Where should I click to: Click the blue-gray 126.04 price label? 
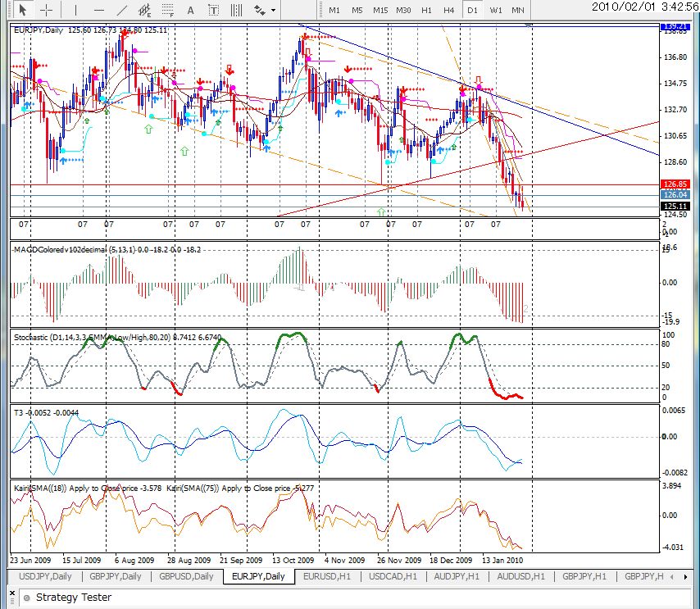point(675,194)
